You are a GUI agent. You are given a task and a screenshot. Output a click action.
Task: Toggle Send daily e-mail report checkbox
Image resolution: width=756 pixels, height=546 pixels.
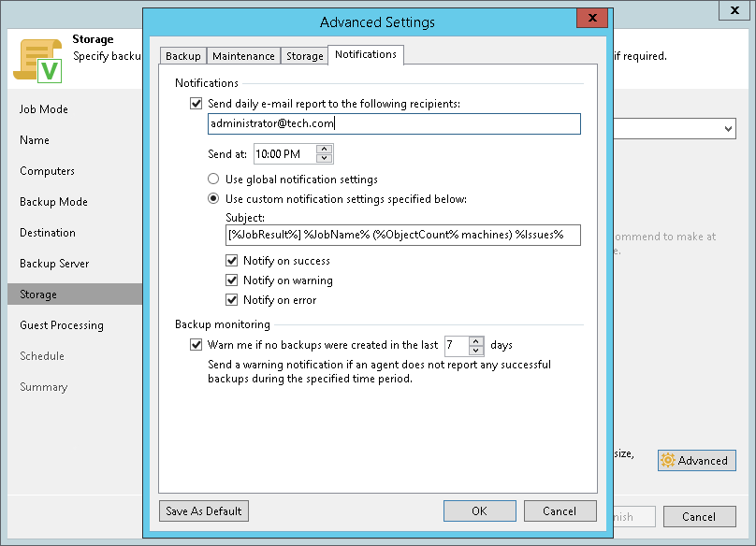196,105
